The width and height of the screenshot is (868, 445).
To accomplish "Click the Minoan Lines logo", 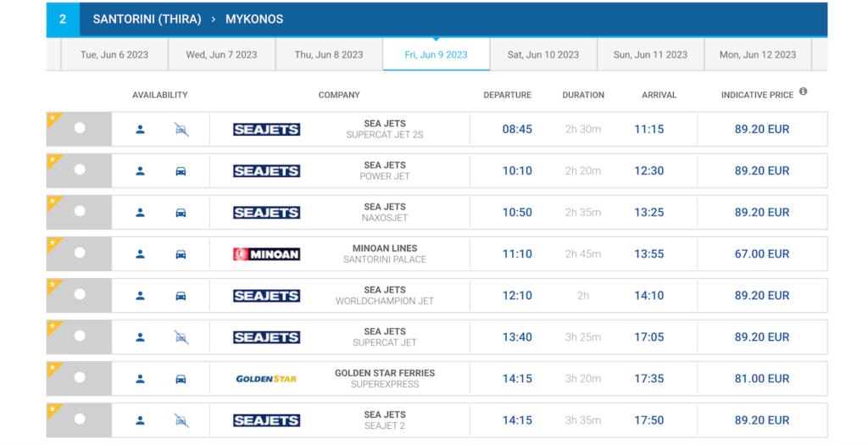I will coord(267,254).
